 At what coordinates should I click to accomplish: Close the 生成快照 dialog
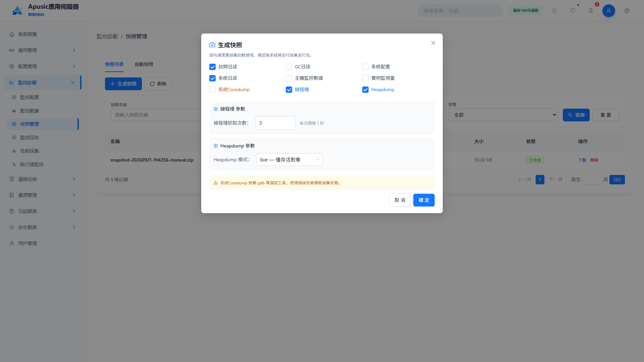click(x=433, y=43)
